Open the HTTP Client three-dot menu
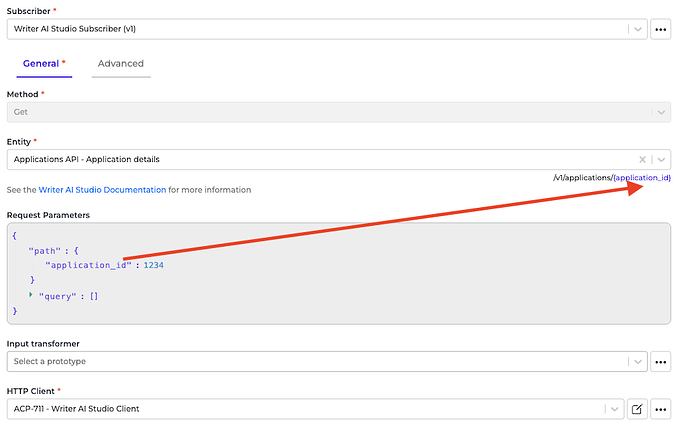The height and width of the screenshot is (425, 690). 660,409
